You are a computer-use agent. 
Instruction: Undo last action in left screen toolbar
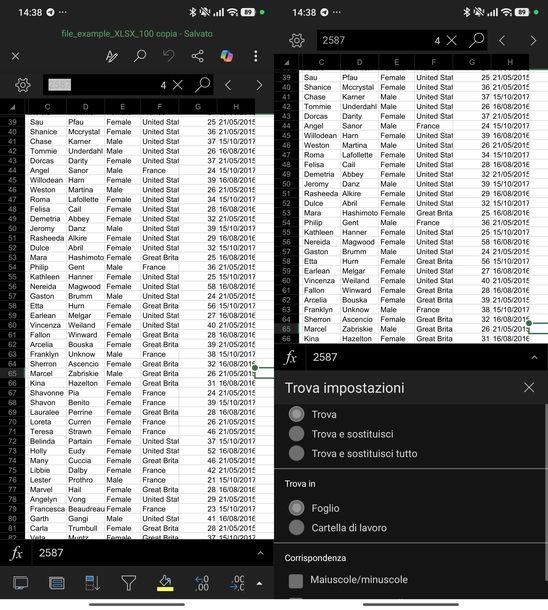169,56
